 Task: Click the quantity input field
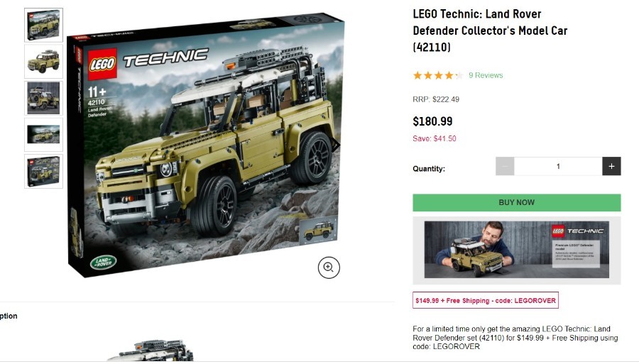pos(558,166)
